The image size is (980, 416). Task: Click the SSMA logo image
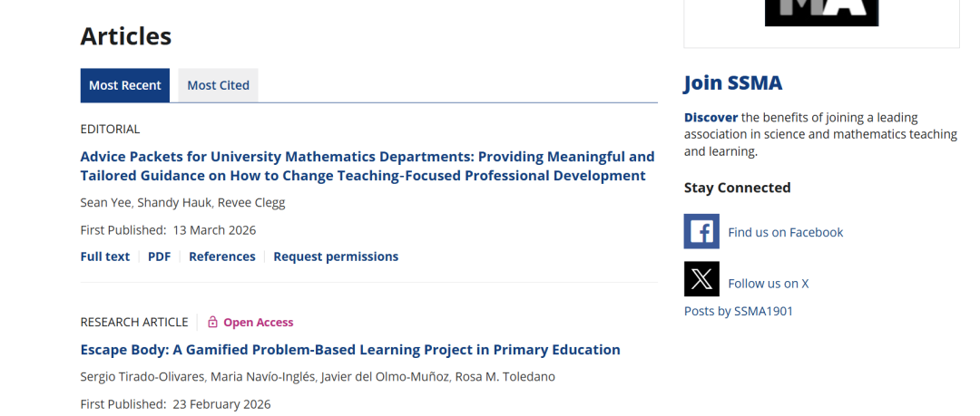pos(821,13)
